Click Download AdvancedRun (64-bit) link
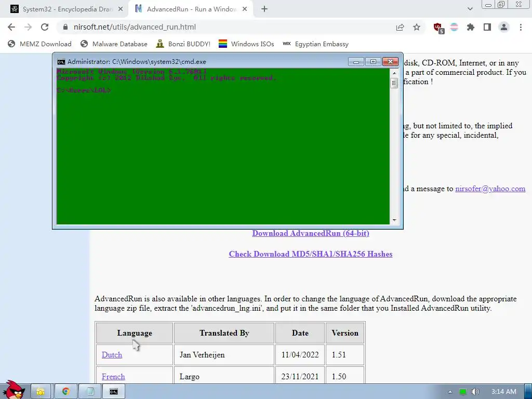The width and height of the screenshot is (532, 399). coord(311,233)
